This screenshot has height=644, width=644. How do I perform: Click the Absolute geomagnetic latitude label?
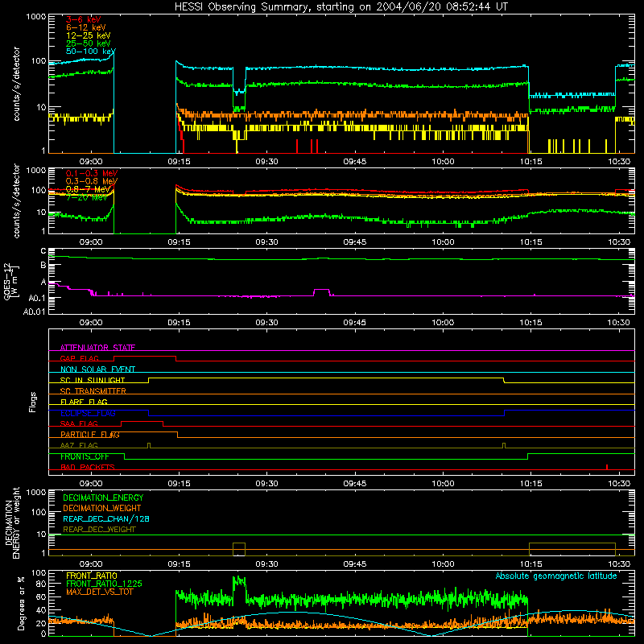[x=556, y=576]
